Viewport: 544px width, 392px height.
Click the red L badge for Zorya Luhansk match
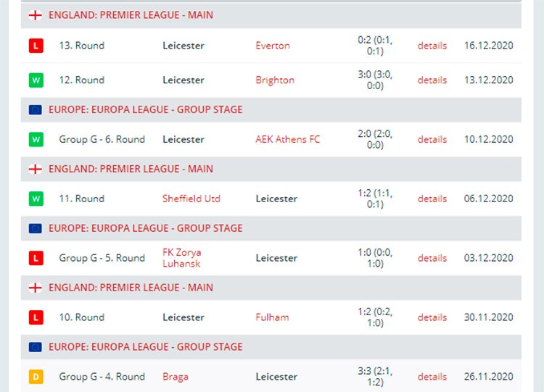36,258
